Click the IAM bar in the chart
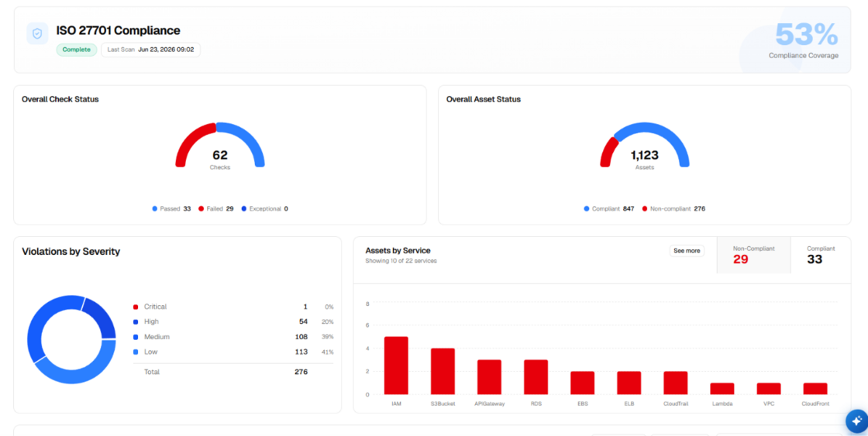868x436 pixels. [x=396, y=366]
